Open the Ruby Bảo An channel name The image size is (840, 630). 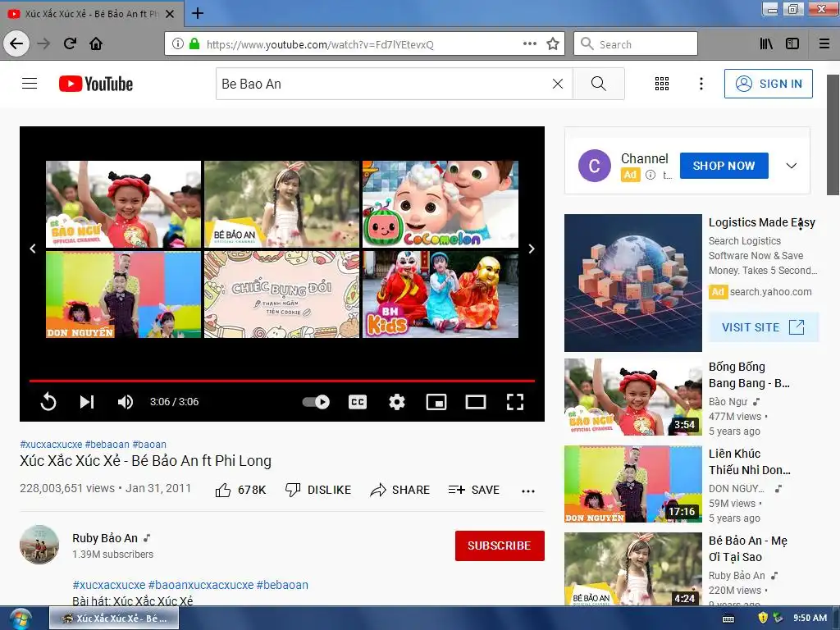click(x=105, y=538)
